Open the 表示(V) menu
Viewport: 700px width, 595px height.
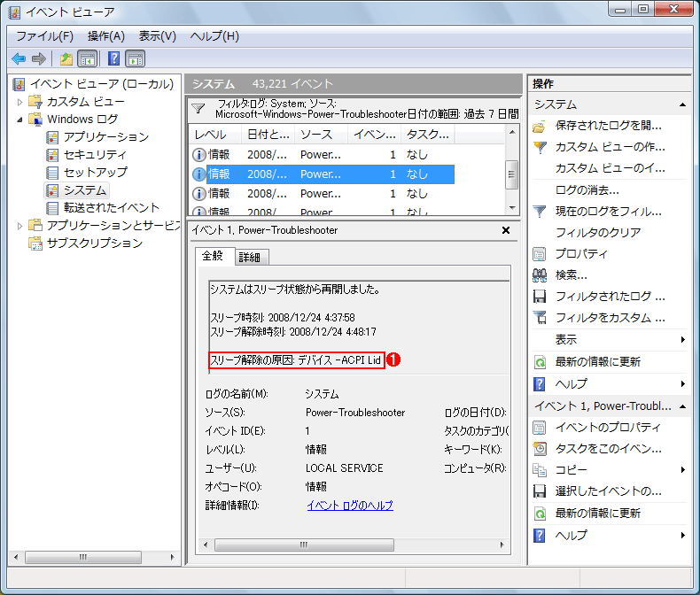pos(157,36)
